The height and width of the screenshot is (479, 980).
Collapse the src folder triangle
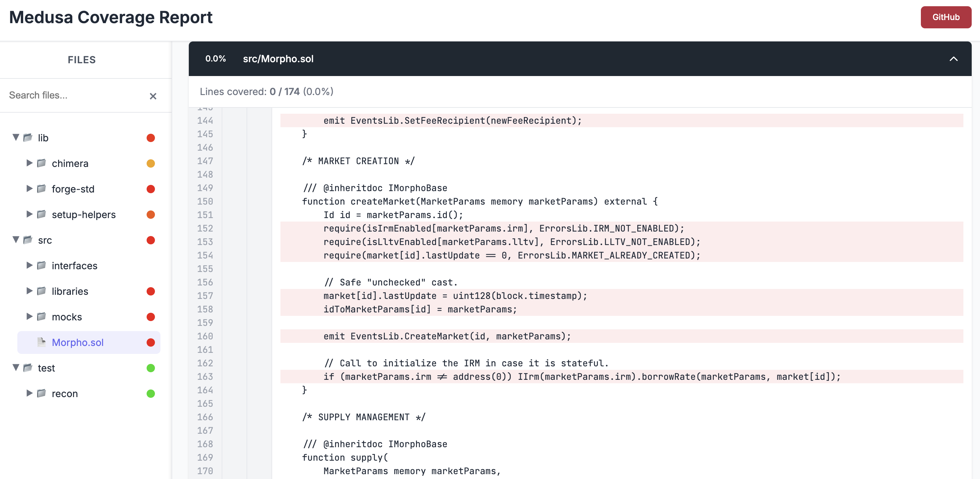pyautogui.click(x=16, y=239)
